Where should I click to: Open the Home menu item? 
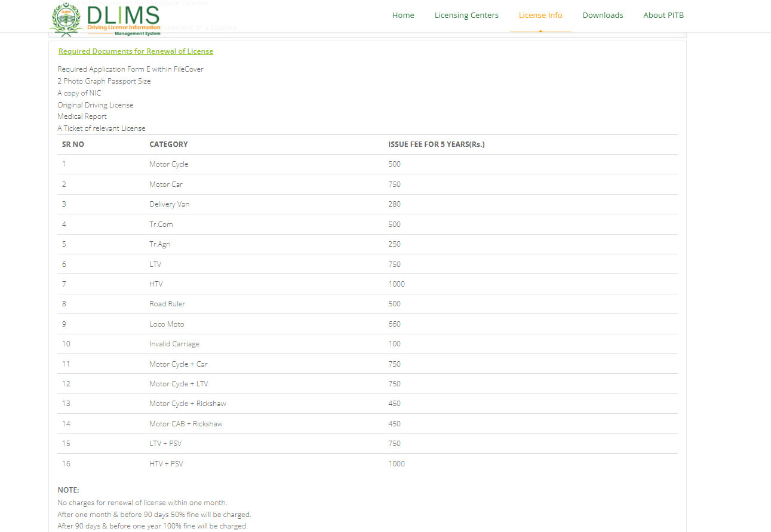403,16
